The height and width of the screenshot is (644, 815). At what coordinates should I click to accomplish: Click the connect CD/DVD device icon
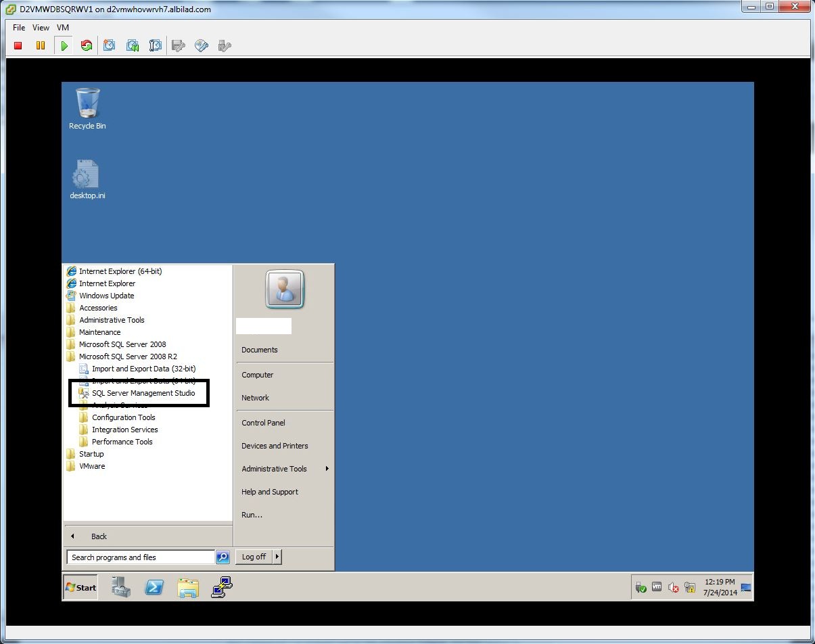(x=202, y=46)
